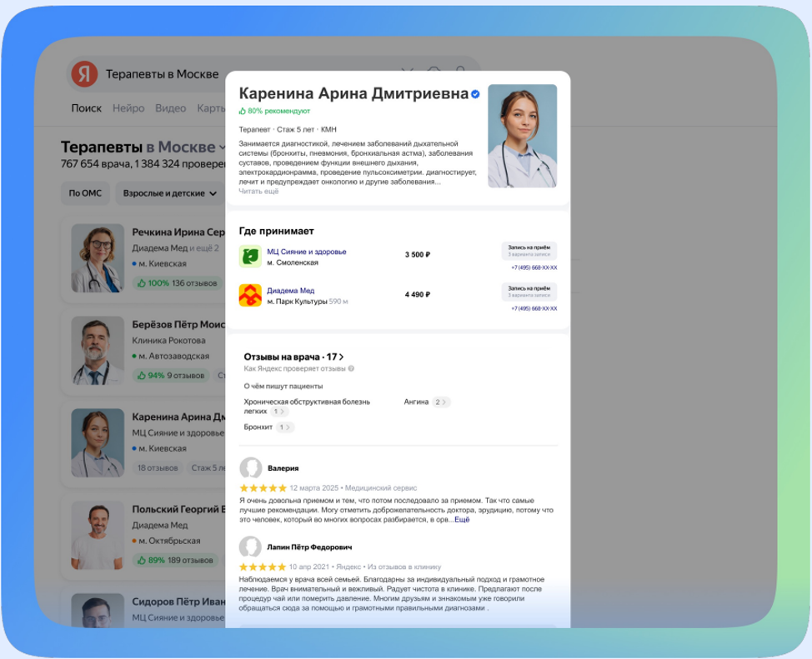Click the Речкина Ирина doctor photo
The width and height of the screenshot is (812, 659).
[98, 257]
